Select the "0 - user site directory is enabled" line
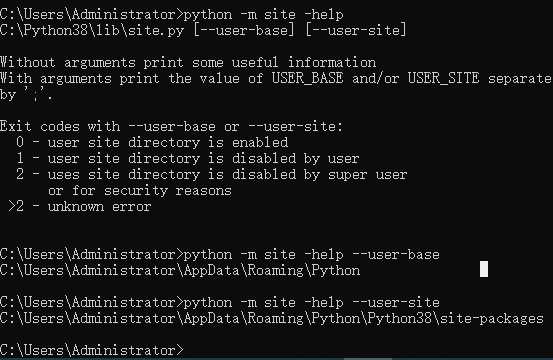Viewport: 553px width, 360px height. point(152,142)
